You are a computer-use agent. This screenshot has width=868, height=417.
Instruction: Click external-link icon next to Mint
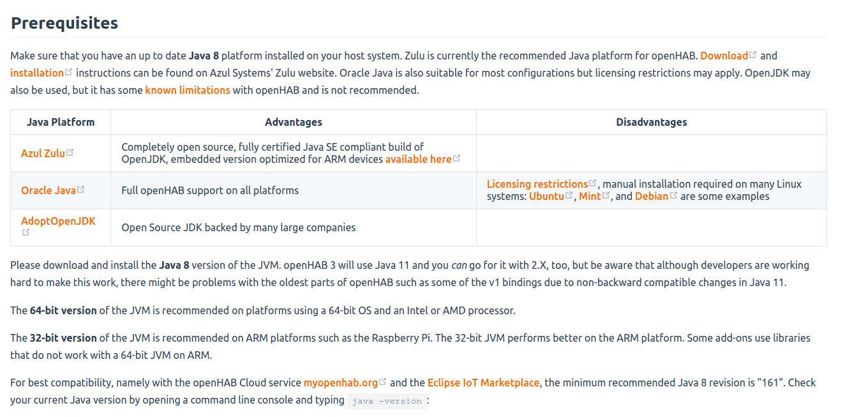coord(606,195)
